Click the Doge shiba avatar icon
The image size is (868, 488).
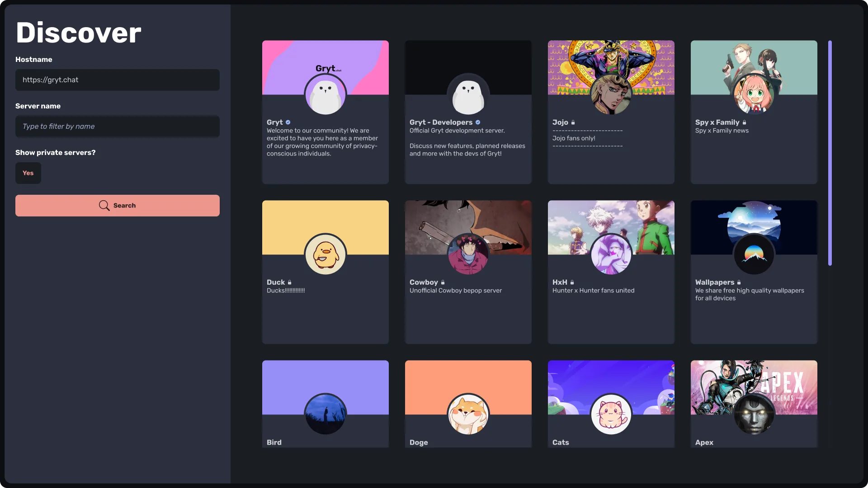(x=468, y=414)
